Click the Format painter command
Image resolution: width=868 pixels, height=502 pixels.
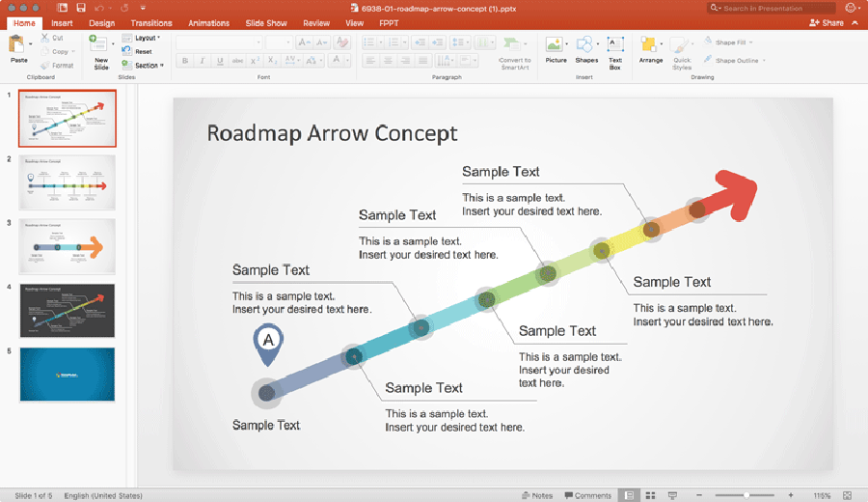point(57,66)
